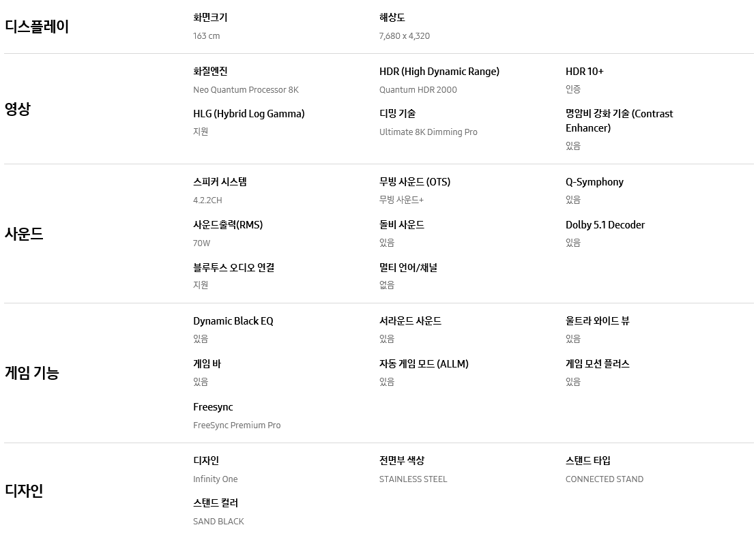Screen dimensions: 756x538
Task: Click the Dolby 5.1 Decoder label
Action: (x=605, y=225)
